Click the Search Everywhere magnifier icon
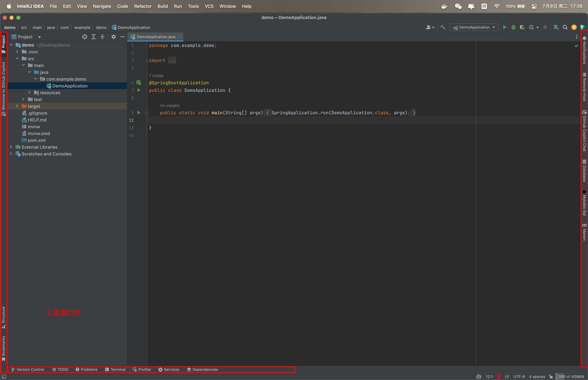588x380 pixels. pyautogui.click(x=565, y=27)
